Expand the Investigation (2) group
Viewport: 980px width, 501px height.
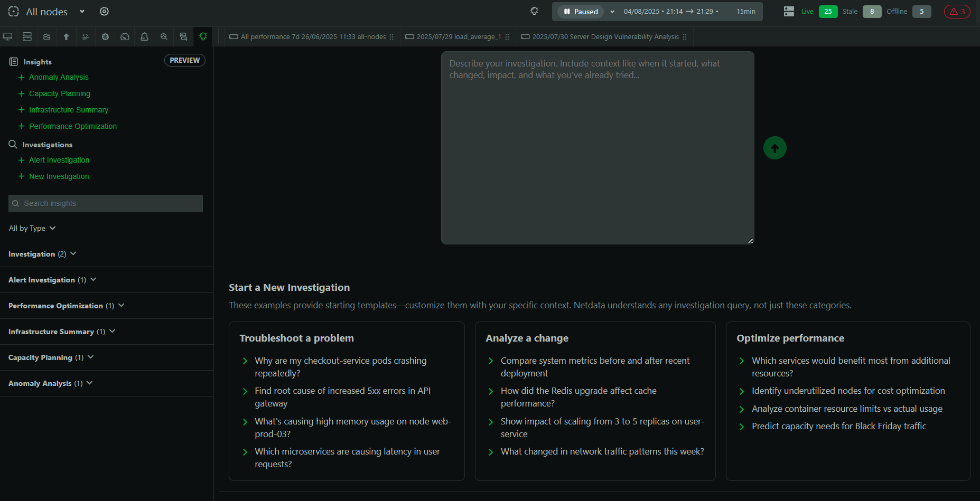(42, 254)
